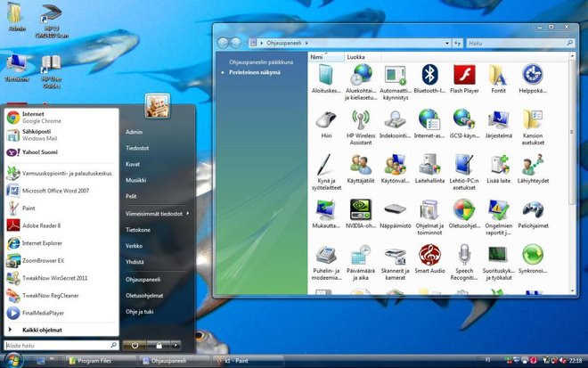Open Bluetooth laitteet icon in Control Panel

[429, 75]
